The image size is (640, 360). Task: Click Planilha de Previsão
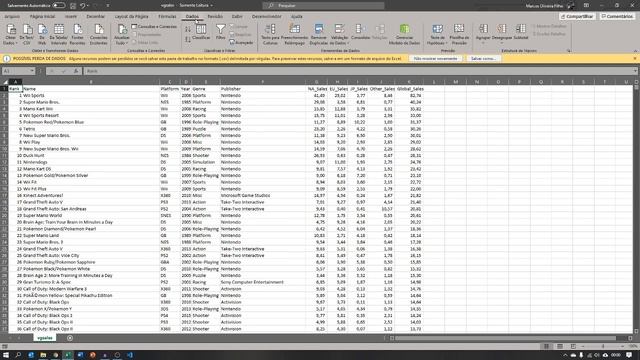(459, 35)
